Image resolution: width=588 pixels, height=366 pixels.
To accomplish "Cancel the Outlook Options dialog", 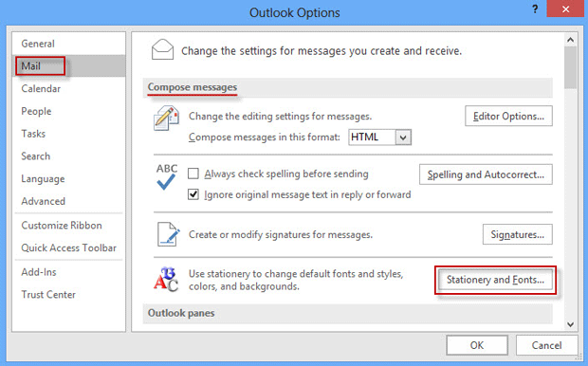I will [547, 345].
